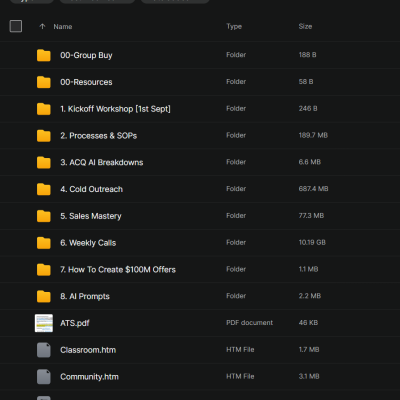Viewport: 400px width, 400px height.
Task: Select the Community.htm file icon
Action: (44, 377)
